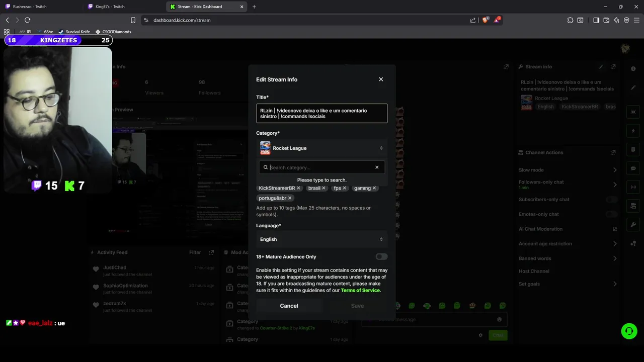
Task: Close the Edit Stream Info dialog
Action: [x=381, y=79]
